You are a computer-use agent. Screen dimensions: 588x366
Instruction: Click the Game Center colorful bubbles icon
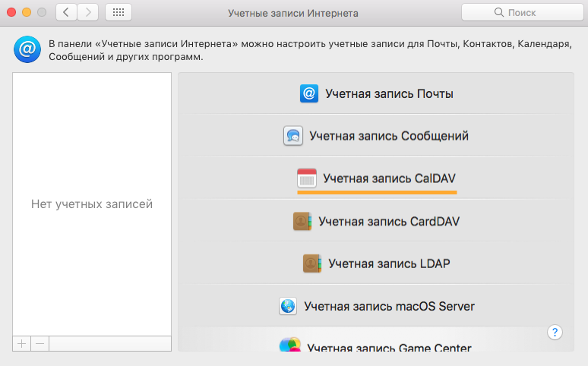290,345
